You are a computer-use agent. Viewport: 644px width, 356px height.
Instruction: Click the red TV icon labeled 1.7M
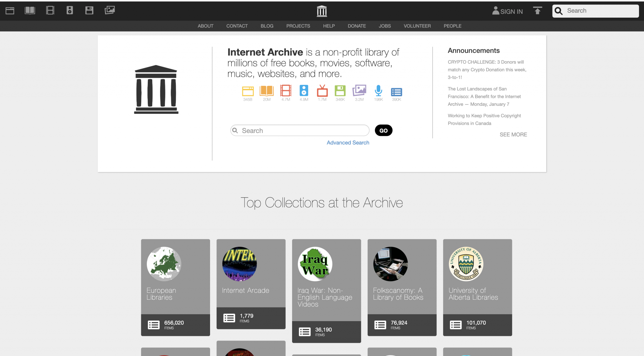pos(322,91)
